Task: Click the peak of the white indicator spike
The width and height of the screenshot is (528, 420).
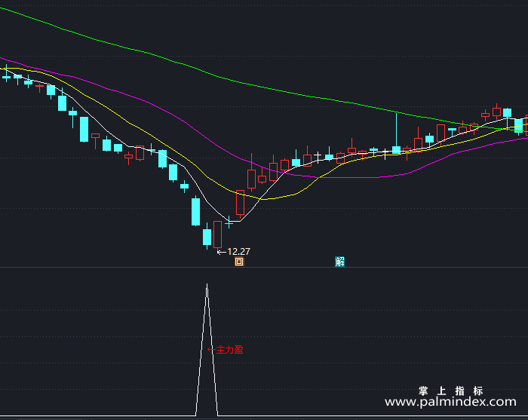Action: tap(207, 285)
